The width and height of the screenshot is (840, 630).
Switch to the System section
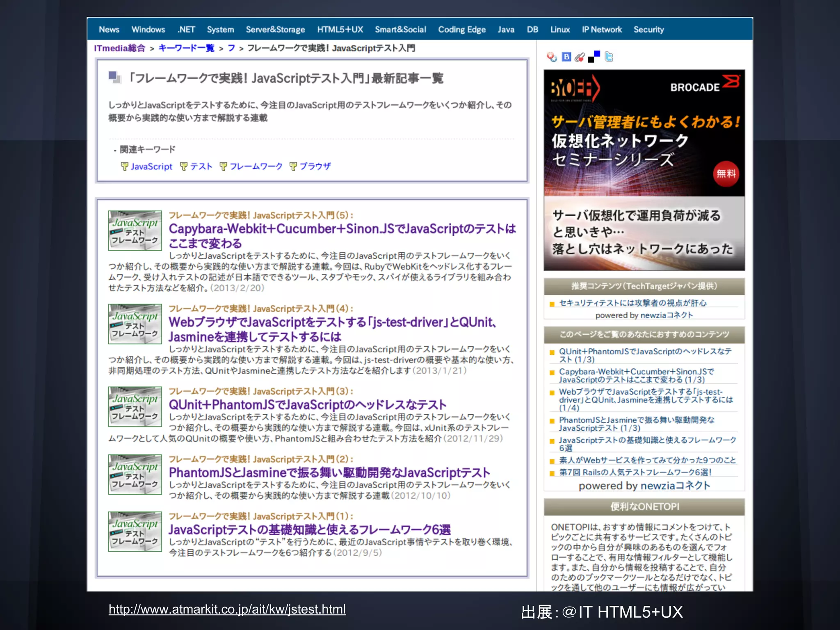[x=220, y=30]
